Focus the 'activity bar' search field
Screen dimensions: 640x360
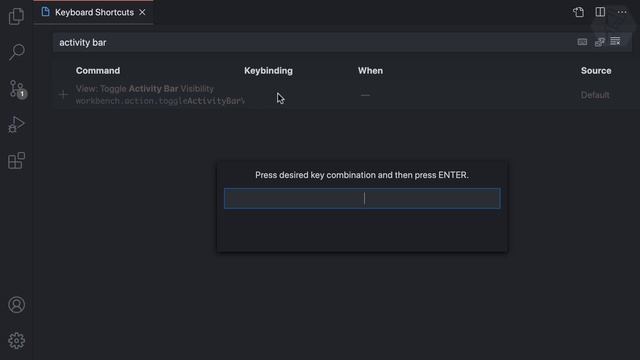pyautogui.click(x=314, y=42)
